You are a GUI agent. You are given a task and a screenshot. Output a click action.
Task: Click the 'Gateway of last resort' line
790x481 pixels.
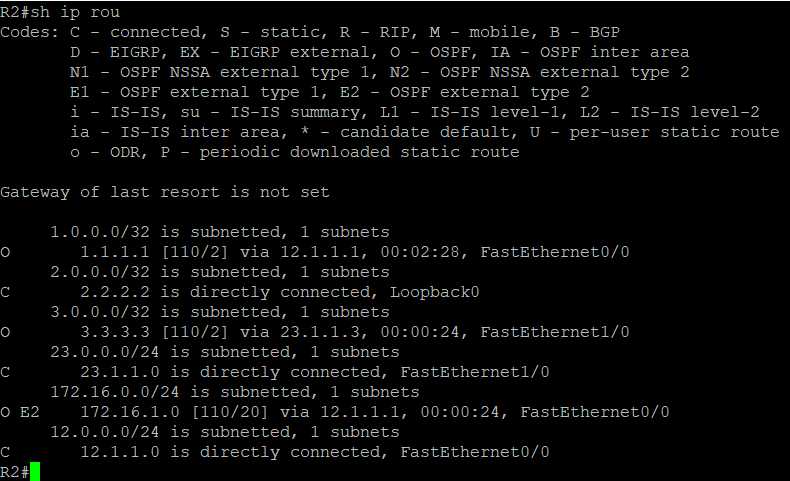(x=165, y=192)
